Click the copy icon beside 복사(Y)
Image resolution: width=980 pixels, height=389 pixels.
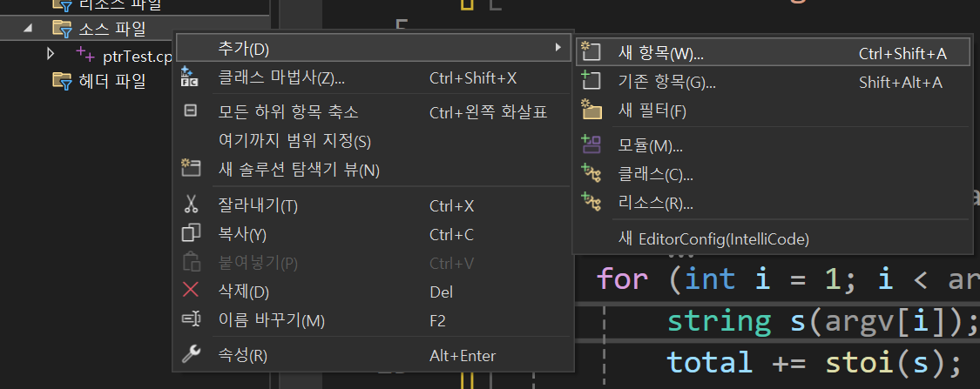click(191, 233)
